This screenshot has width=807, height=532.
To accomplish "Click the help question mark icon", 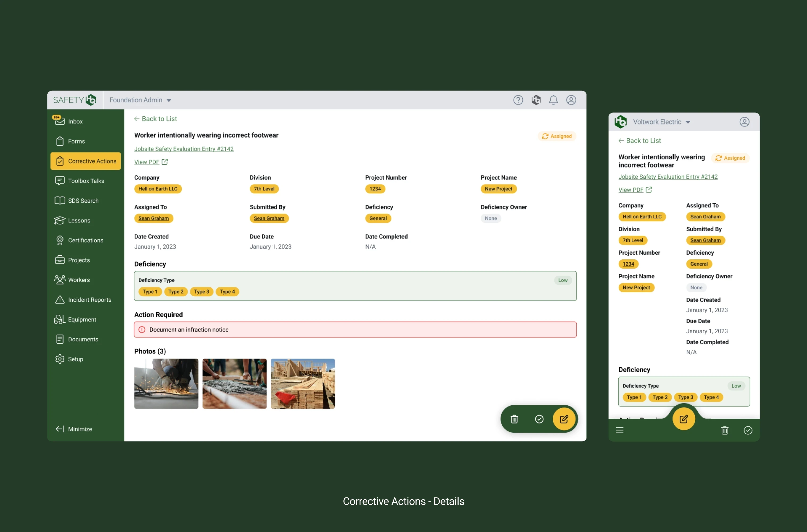I will coord(518,100).
